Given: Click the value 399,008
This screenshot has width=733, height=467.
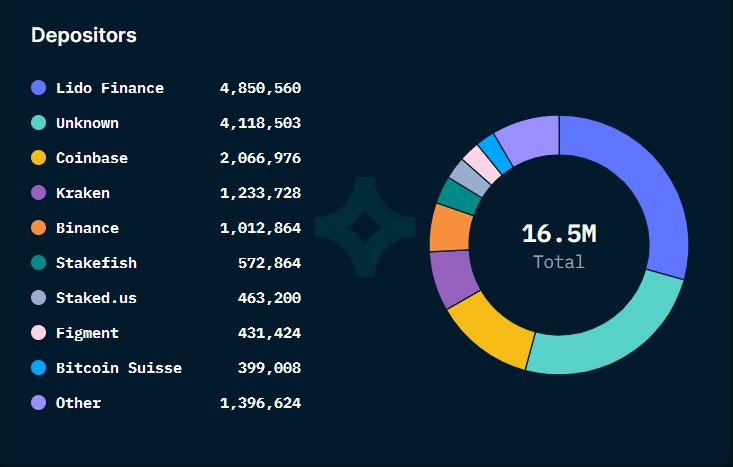Looking at the screenshot, I should point(270,368).
